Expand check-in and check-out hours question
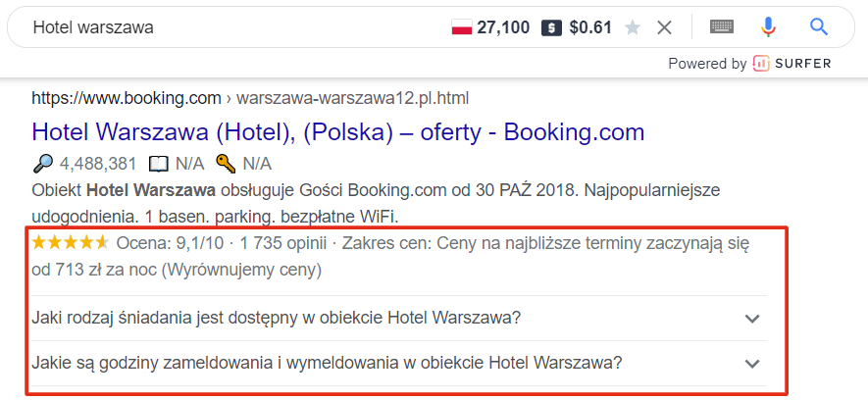This screenshot has width=868, height=400. (x=751, y=364)
